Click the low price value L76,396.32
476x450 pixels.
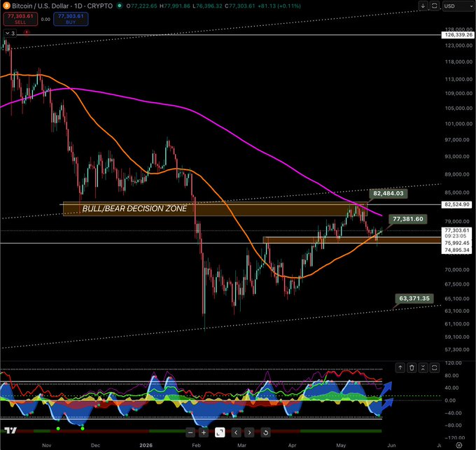pos(207,6)
